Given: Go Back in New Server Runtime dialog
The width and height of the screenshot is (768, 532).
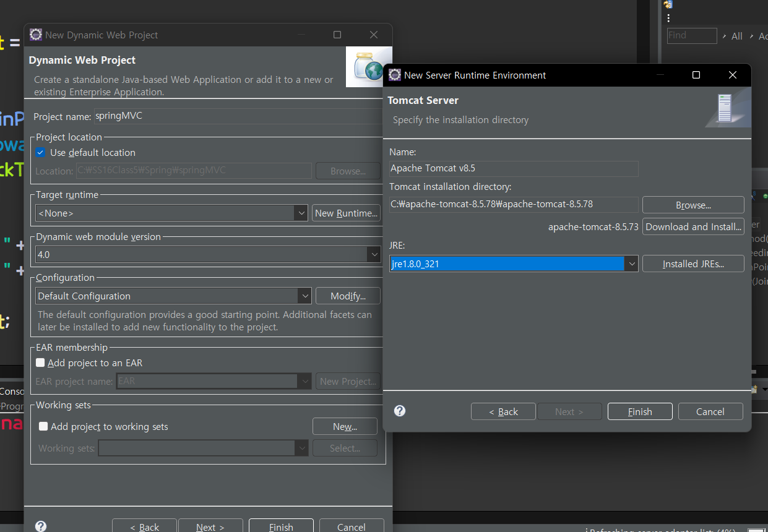Looking at the screenshot, I should pos(503,411).
